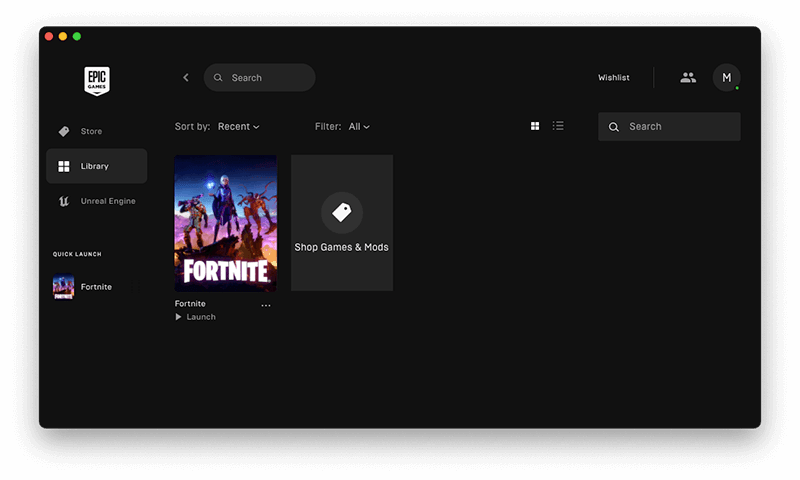Click the Epic Games logo
Viewport: 800px width, 480px height.
(x=97, y=80)
